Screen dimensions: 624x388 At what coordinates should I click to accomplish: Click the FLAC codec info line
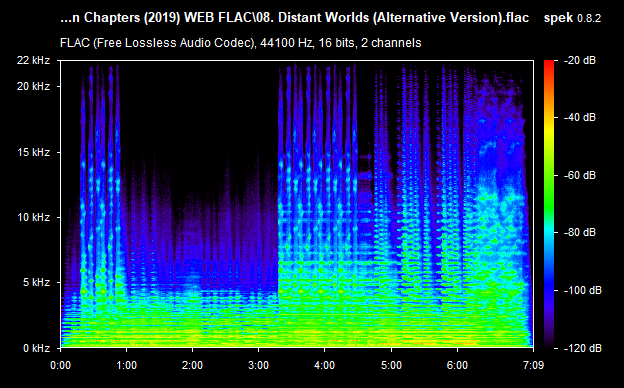pos(240,43)
